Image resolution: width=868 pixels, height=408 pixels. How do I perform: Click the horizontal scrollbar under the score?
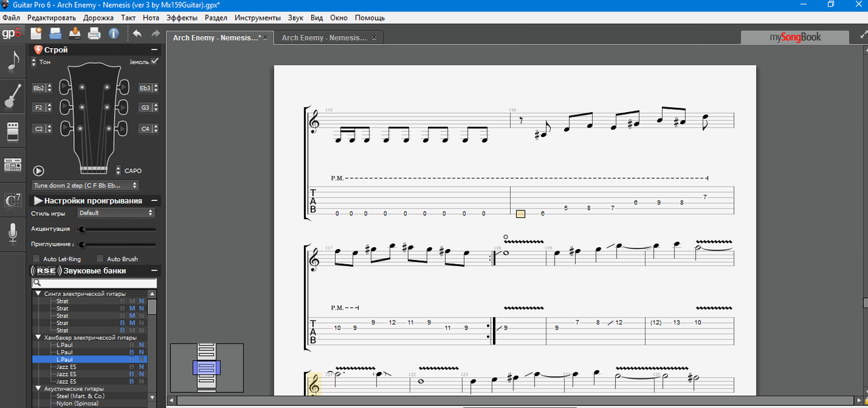(515, 401)
